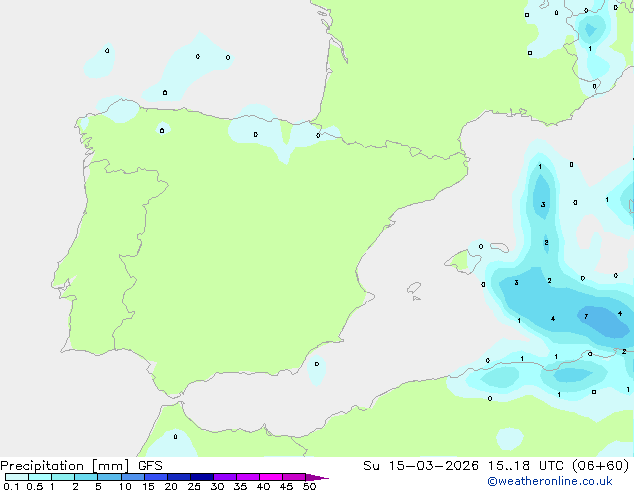Click the 40–45 mm magenta legend swatch
This screenshot has height=490, width=634.
point(271,477)
